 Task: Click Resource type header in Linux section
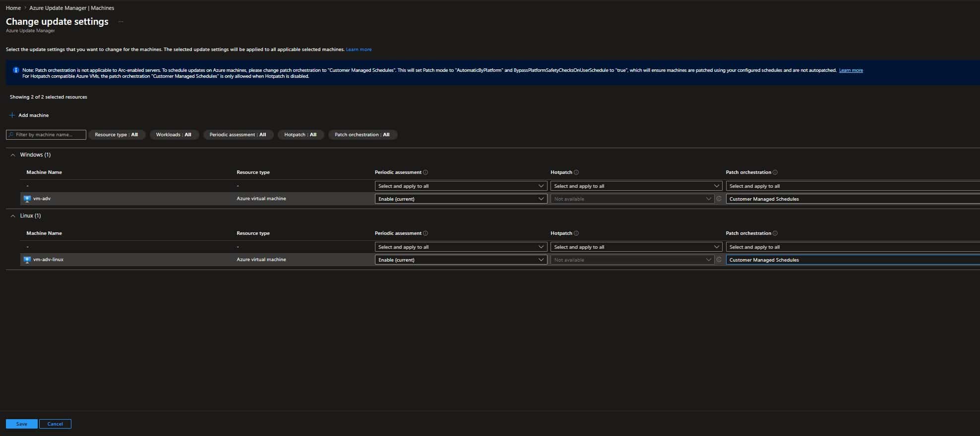[253, 233]
